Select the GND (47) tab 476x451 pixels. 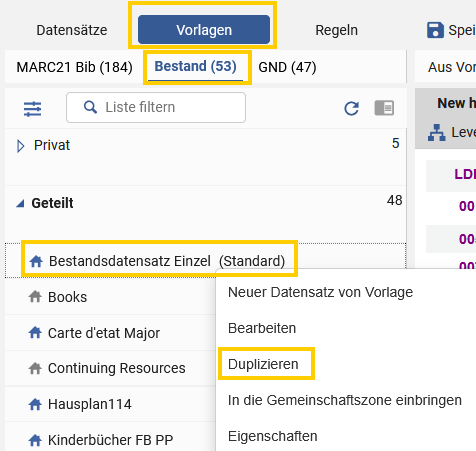point(287,67)
